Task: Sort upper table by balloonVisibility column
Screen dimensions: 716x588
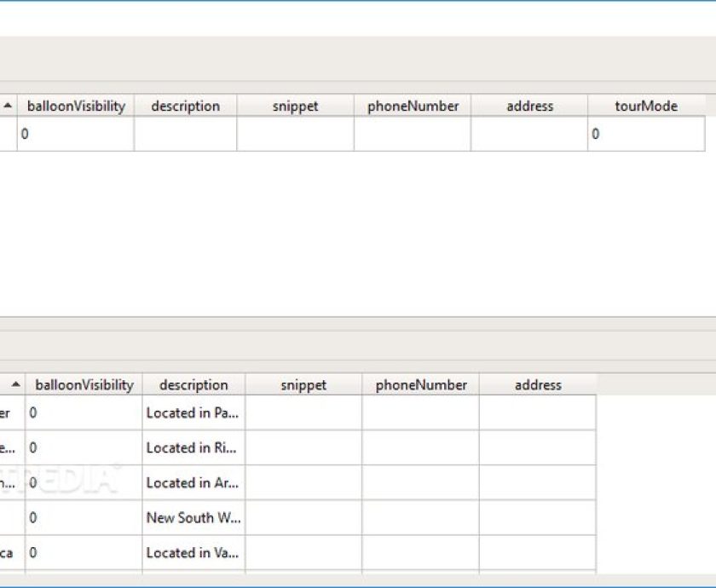Action: 76,106
